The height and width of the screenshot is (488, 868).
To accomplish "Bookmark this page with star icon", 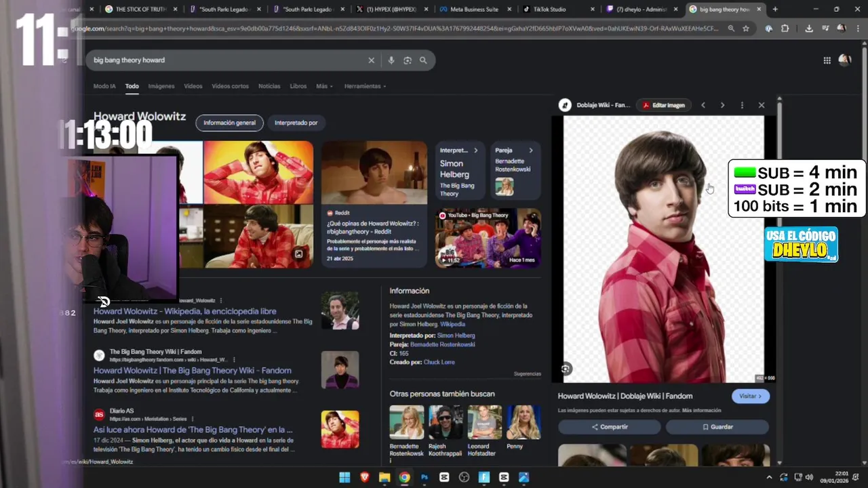I will 746,28.
